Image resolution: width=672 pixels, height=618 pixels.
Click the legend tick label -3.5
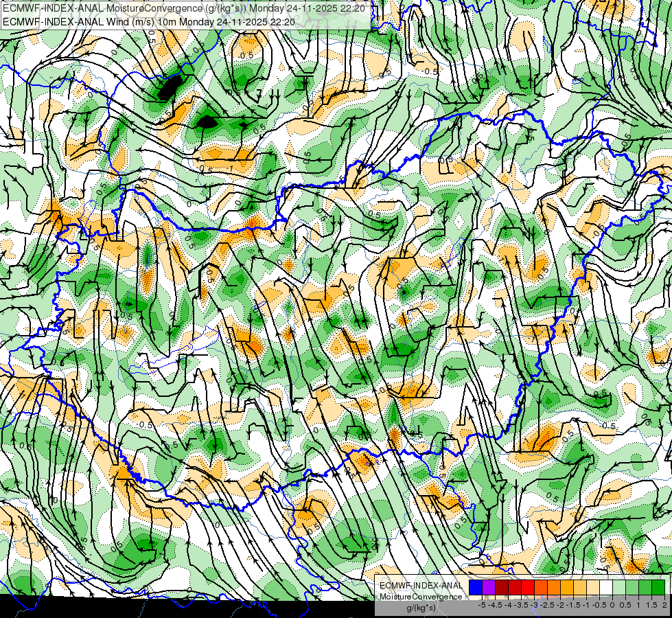click(x=522, y=605)
